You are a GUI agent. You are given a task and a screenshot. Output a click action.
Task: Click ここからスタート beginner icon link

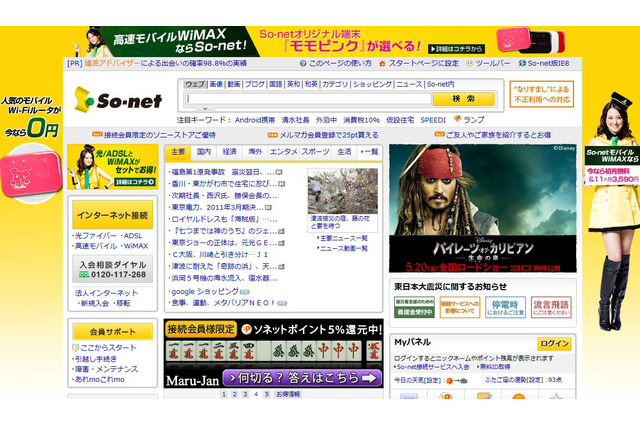104,348
